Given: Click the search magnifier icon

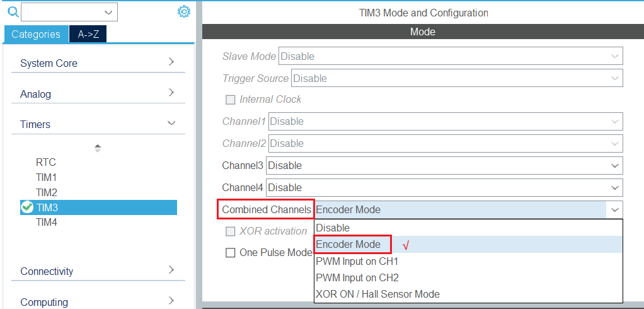Looking at the screenshot, I should tap(13, 11).
